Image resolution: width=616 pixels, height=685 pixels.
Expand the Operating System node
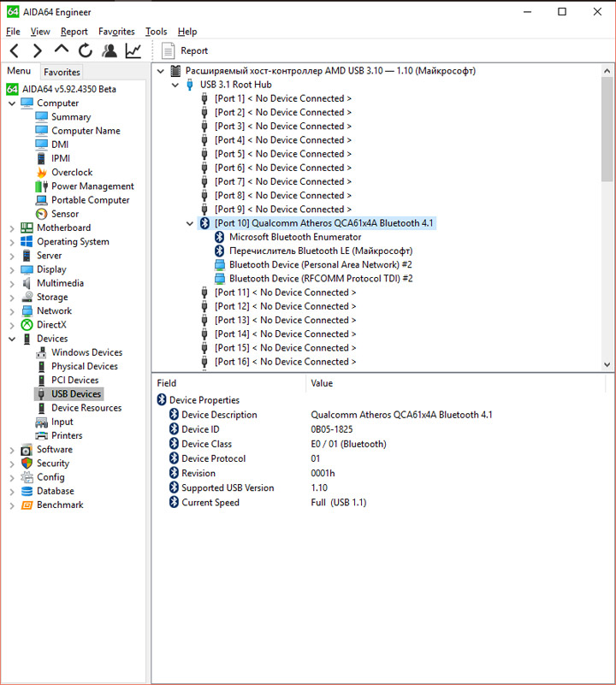12,242
